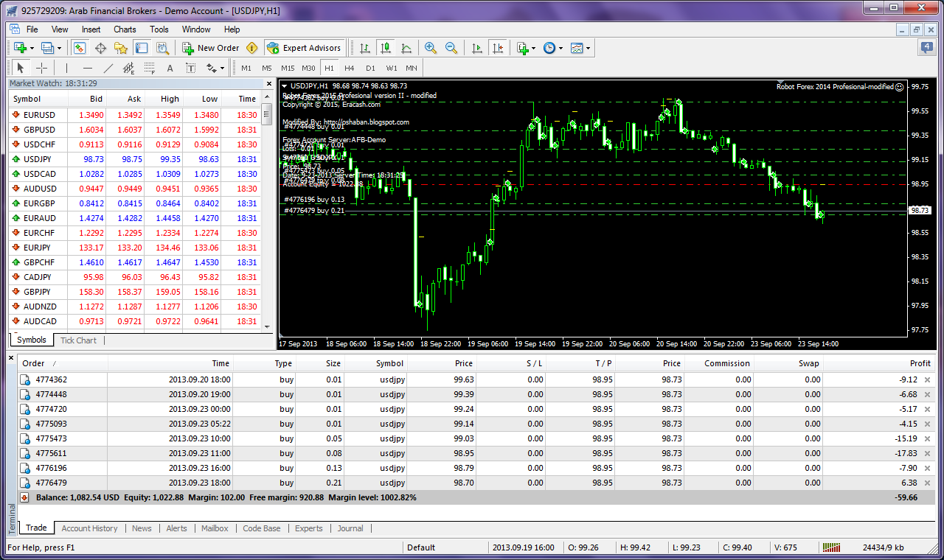Click the New Chart icon

pyautogui.click(x=20, y=48)
